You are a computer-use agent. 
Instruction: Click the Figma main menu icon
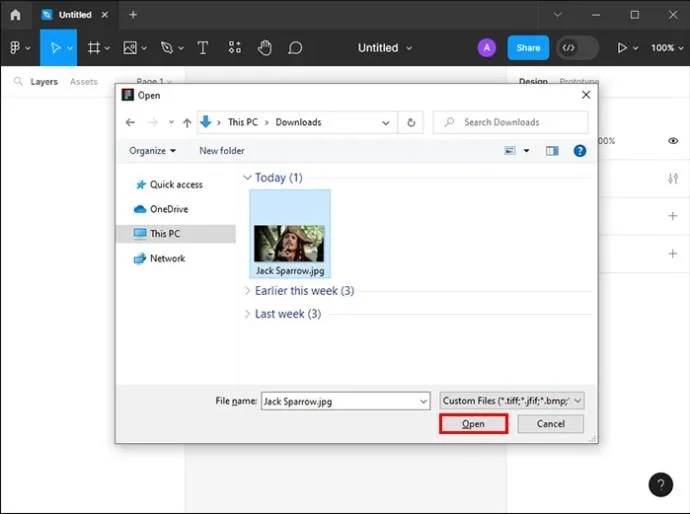pos(15,48)
